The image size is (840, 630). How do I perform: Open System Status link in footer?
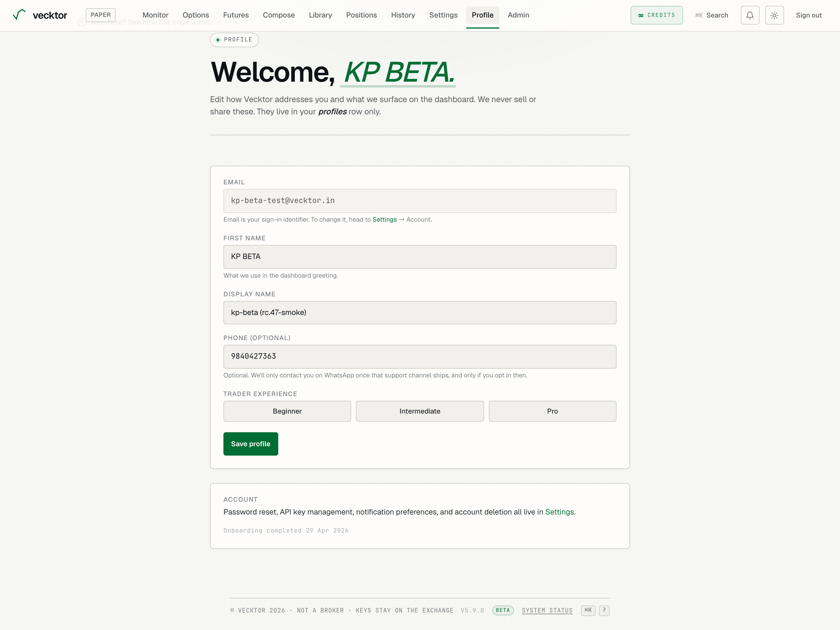pyautogui.click(x=547, y=610)
